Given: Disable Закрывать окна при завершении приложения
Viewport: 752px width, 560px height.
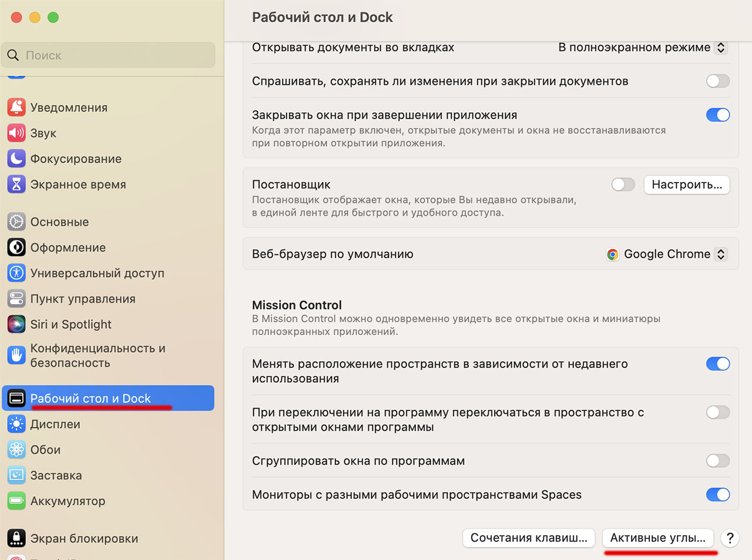Looking at the screenshot, I should coord(717,115).
